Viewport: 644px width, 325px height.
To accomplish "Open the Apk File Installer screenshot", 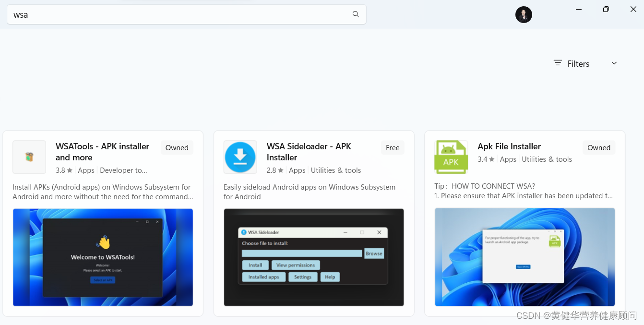I will [525, 257].
